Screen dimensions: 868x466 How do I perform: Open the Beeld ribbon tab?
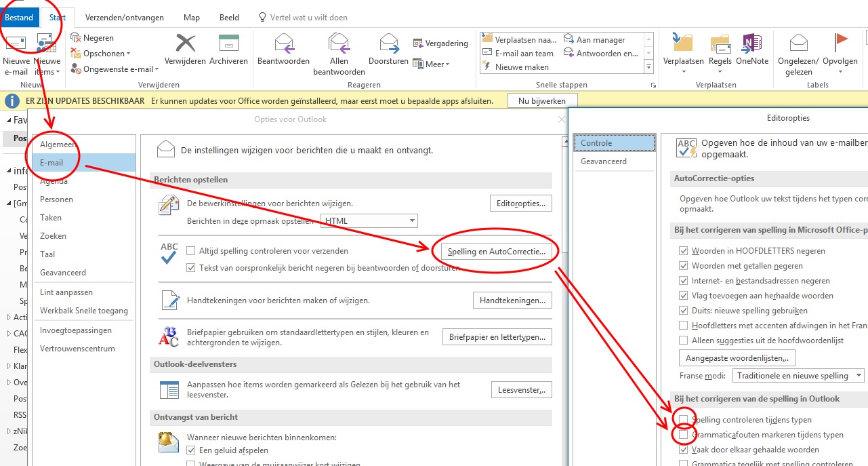tap(229, 18)
